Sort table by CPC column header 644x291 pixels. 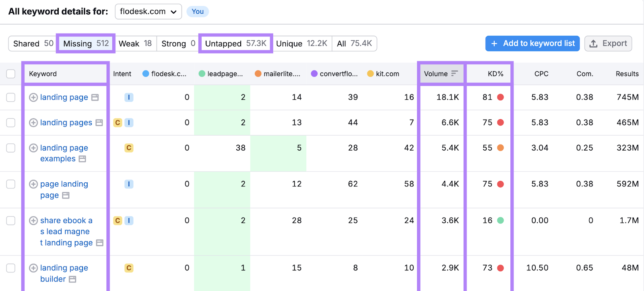click(541, 74)
